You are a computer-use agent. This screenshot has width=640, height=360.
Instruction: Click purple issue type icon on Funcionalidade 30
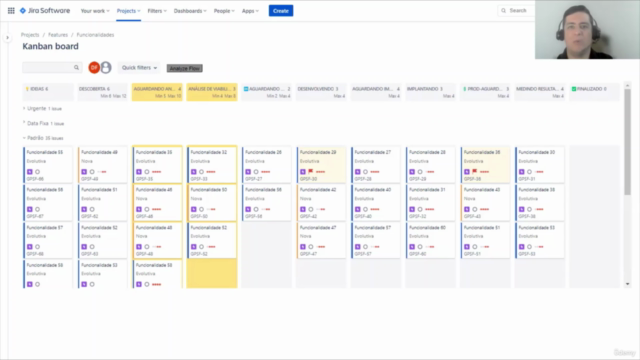point(522,172)
